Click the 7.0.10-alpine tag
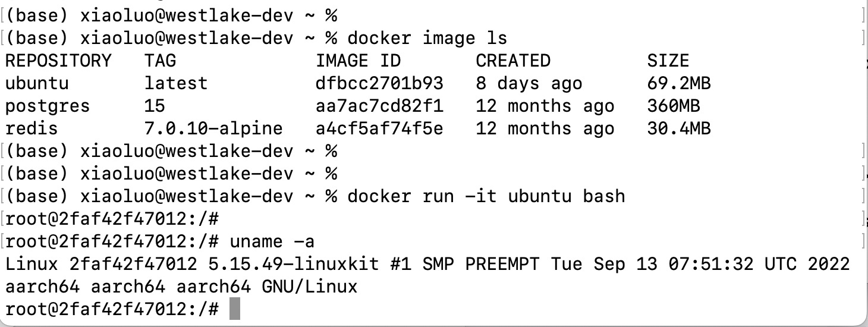868x327 pixels. pyautogui.click(x=213, y=128)
